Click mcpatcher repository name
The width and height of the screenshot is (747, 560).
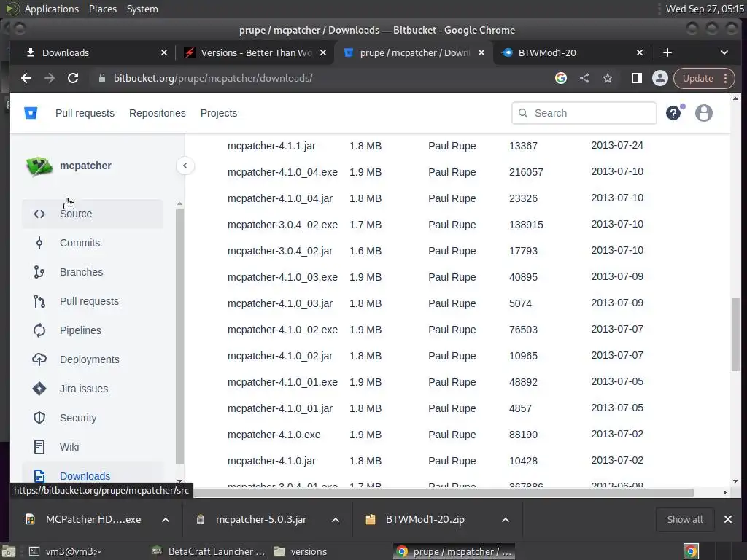coord(86,166)
